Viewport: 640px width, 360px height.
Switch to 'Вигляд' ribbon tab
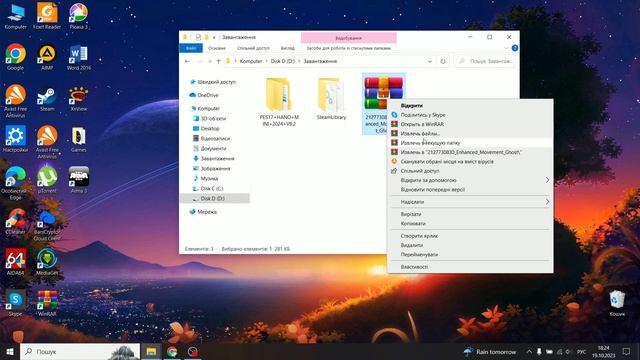(x=287, y=48)
